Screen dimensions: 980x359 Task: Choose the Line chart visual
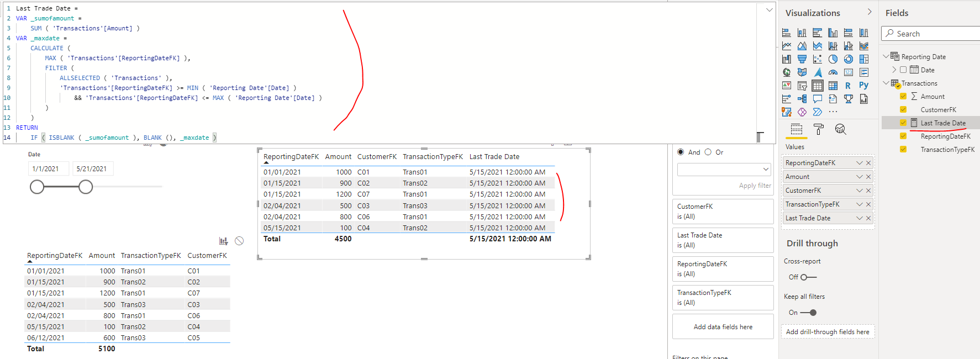point(787,46)
